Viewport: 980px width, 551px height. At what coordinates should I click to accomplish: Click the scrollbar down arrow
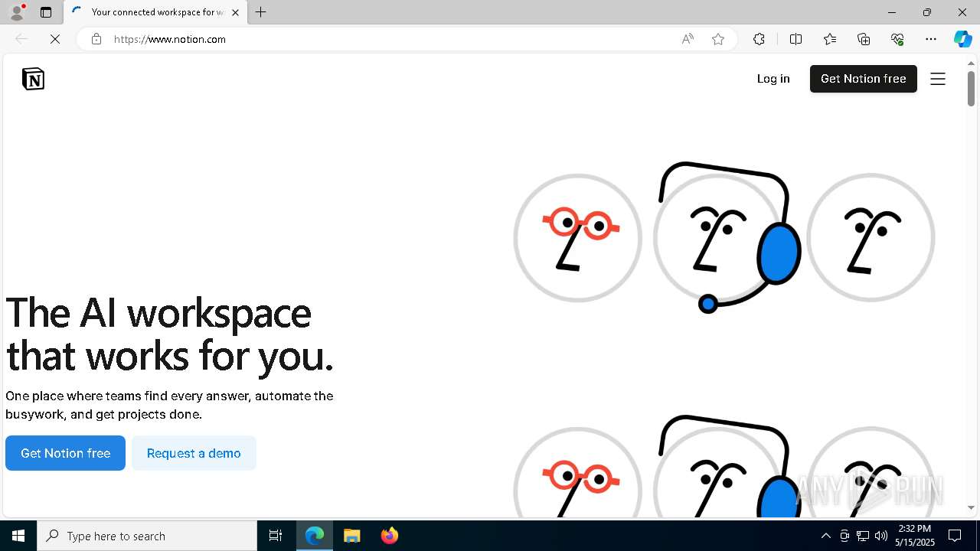click(971, 507)
